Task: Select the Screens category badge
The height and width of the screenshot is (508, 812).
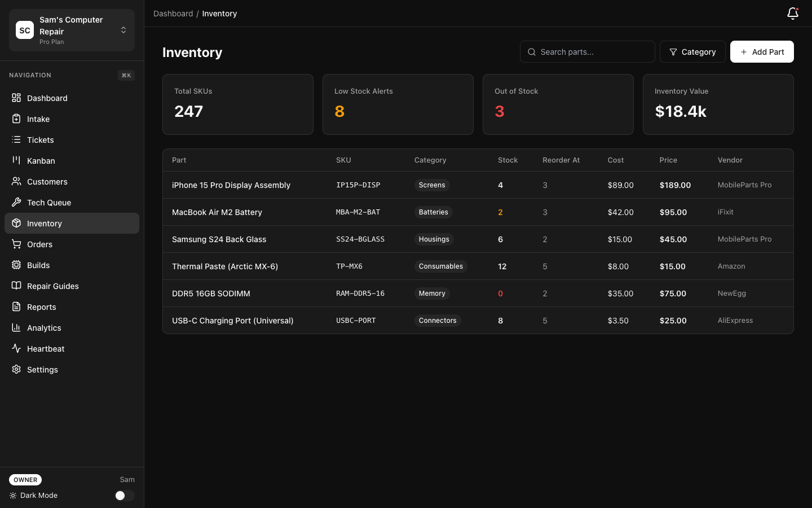Action: pos(432,185)
